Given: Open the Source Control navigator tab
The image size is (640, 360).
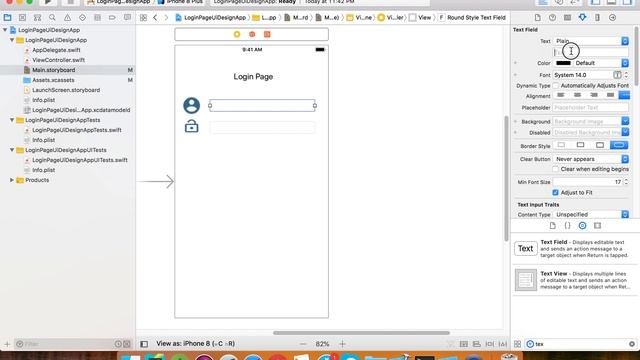Looking at the screenshot, I should pyautogui.click(x=22, y=18).
